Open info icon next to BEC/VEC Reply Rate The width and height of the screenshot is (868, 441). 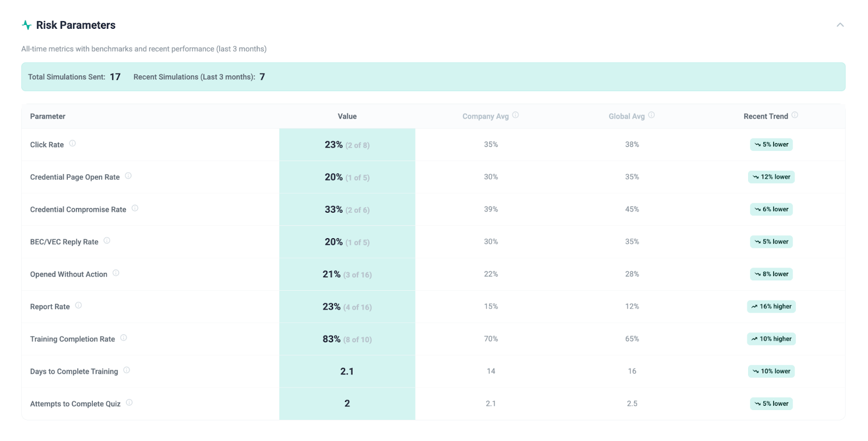107,241
